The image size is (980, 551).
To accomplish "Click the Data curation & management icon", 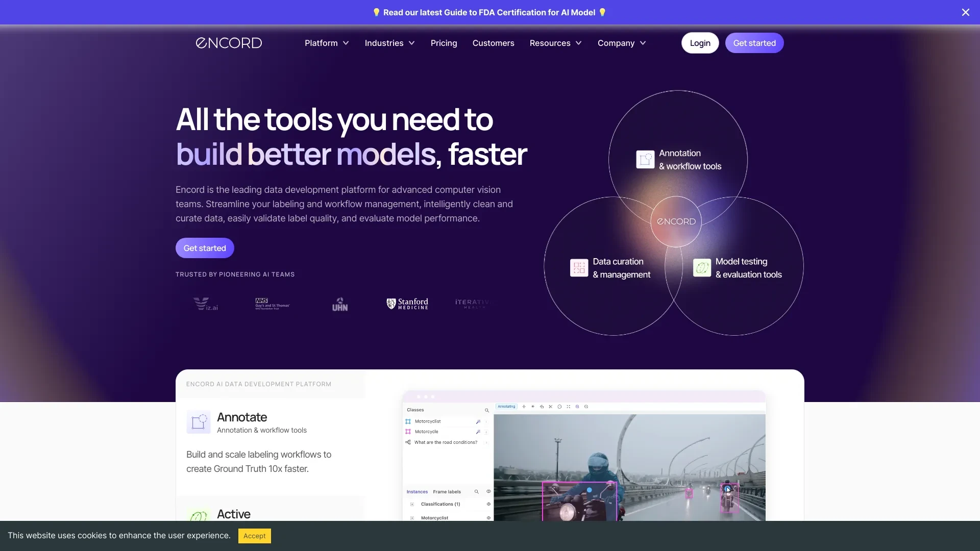I will [x=578, y=268].
